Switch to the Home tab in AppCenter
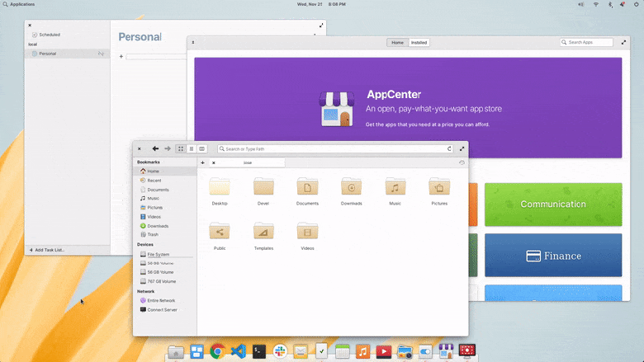Screen dimensions: 644x362 [398, 43]
